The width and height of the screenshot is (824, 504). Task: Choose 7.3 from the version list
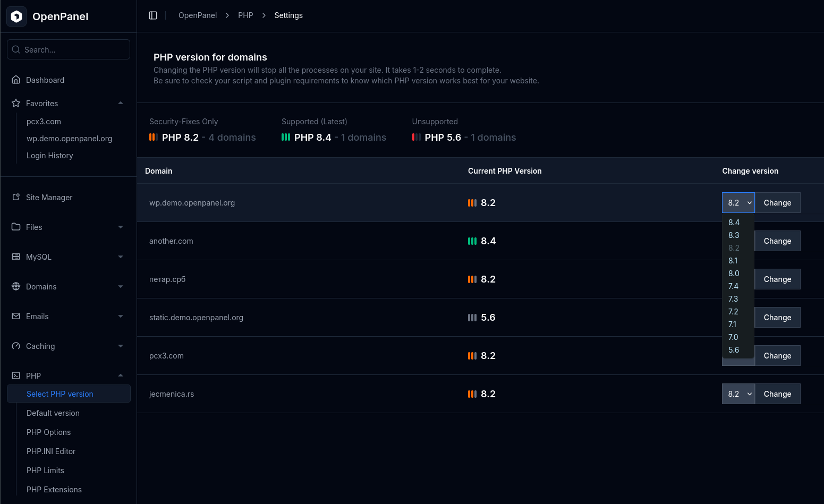[738, 299]
